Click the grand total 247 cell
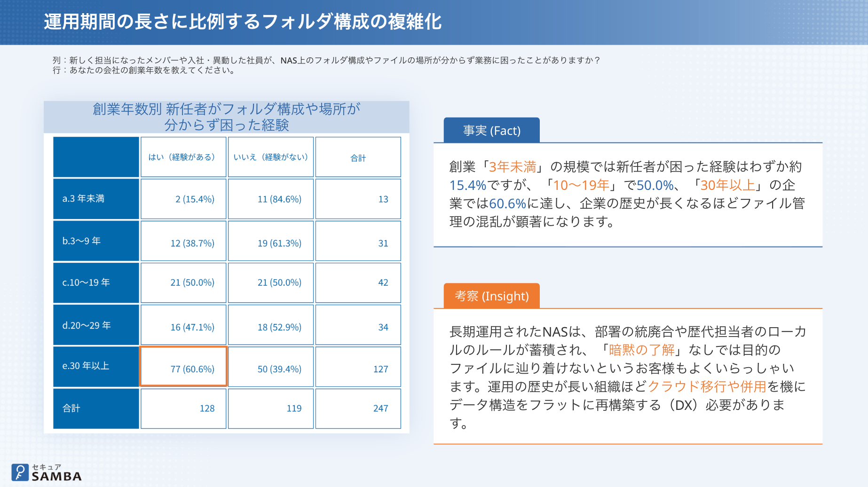Image resolution: width=868 pixels, height=487 pixels. click(358, 408)
